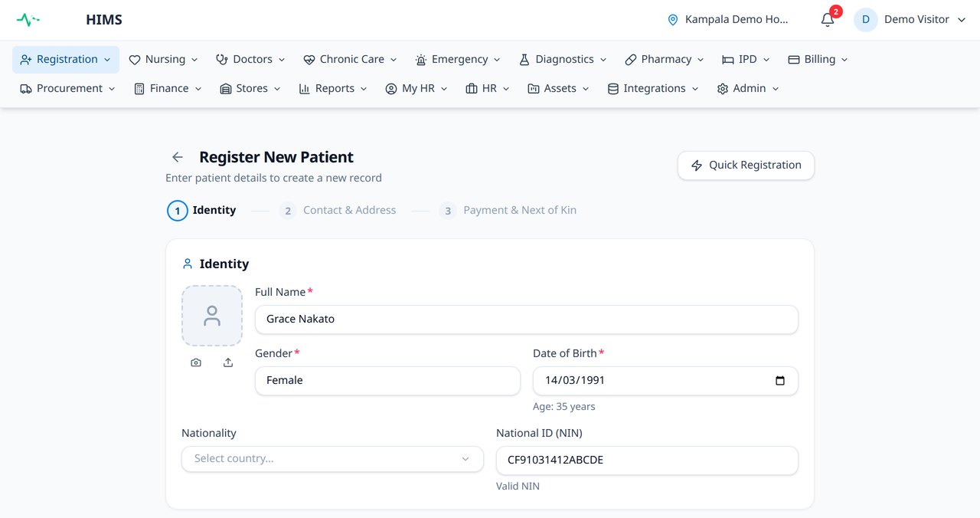Click the Kampala Demo Ho... facility selector
The image size is (980, 518).
pyautogui.click(x=728, y=20)
